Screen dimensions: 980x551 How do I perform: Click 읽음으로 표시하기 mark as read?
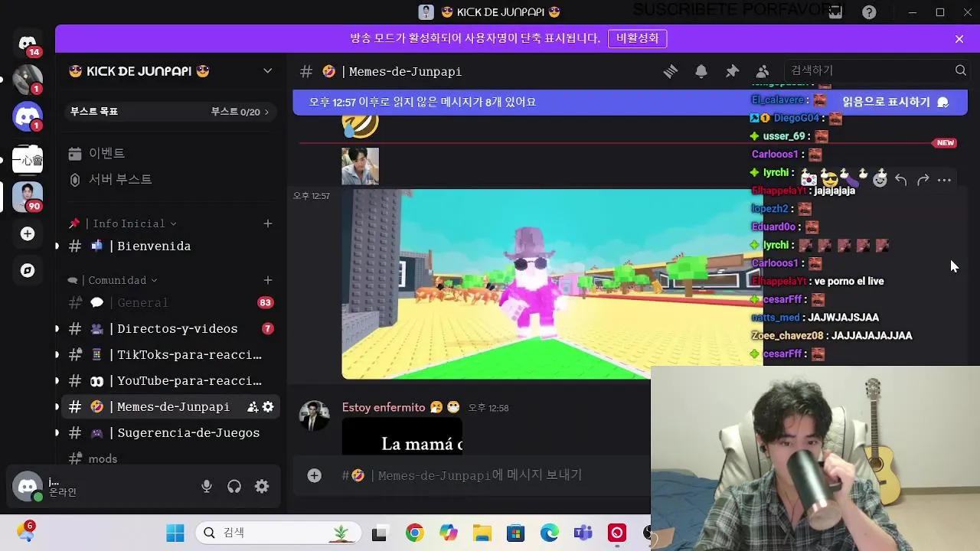coord(895,102)
